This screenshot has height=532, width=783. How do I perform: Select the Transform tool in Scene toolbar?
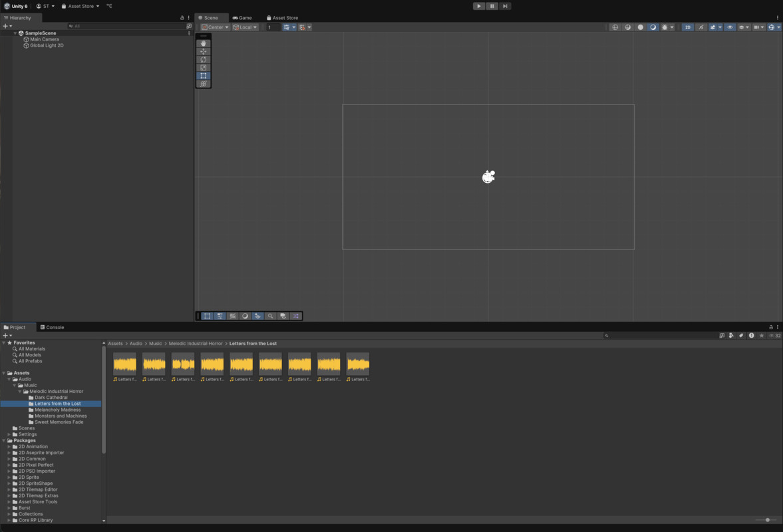click(x=204, y=84)
